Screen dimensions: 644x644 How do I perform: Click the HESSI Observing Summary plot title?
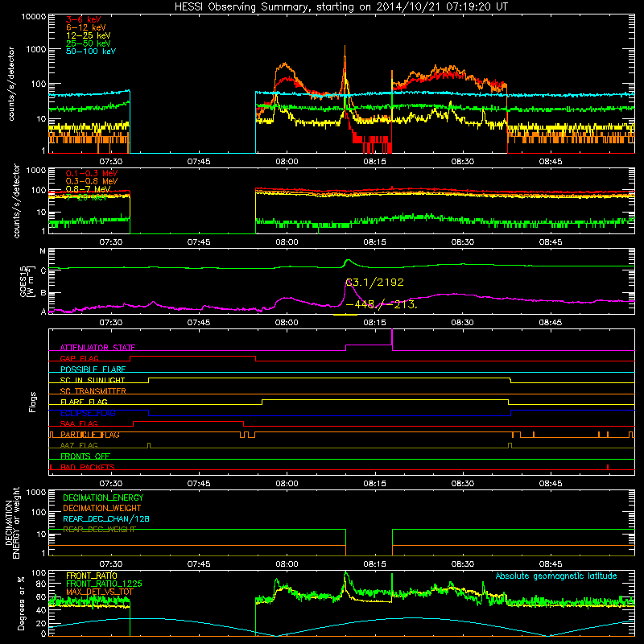[341, 7]
